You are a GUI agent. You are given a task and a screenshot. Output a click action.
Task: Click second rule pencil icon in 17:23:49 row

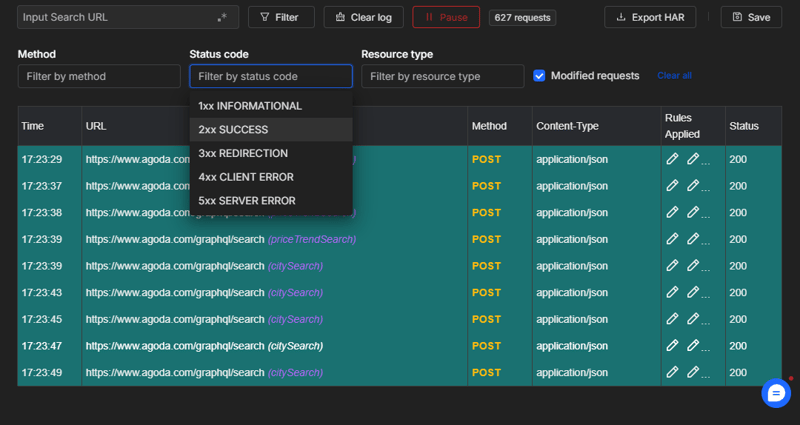point(693,372)
